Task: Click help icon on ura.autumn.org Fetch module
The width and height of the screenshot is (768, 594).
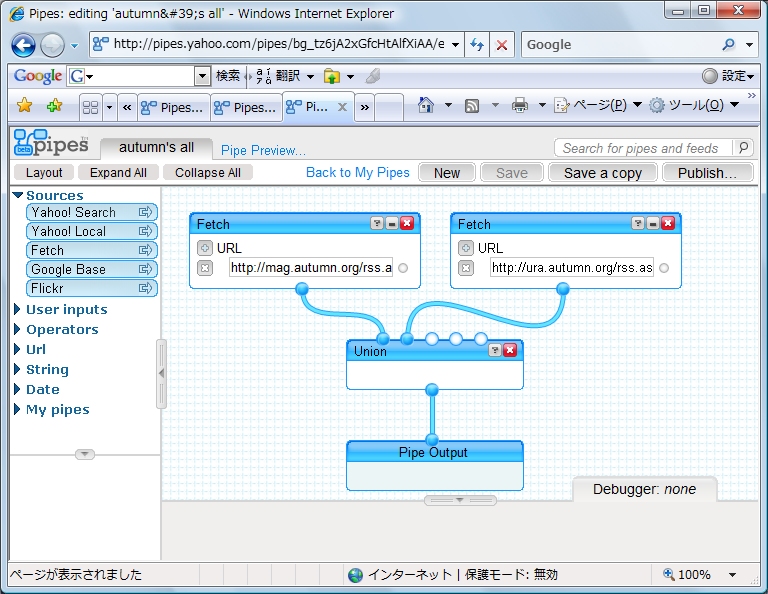Action: pos(638,224)
